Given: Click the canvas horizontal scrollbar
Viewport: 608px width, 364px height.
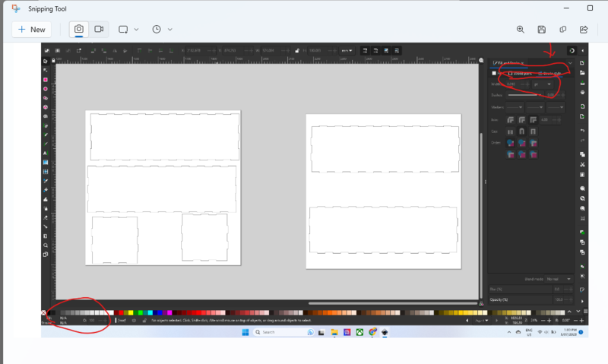Looking at the screenshot, I should 393,303.
